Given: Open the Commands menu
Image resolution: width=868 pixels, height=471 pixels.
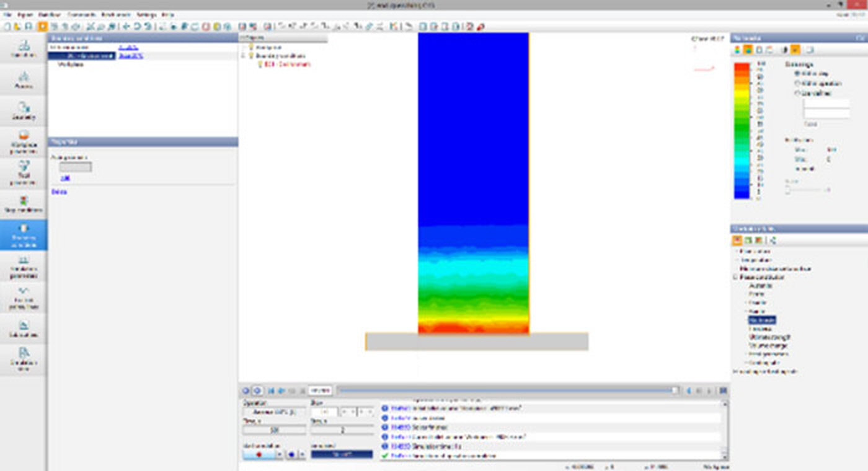Looking at the screenshot, I should tap(81, 14).
